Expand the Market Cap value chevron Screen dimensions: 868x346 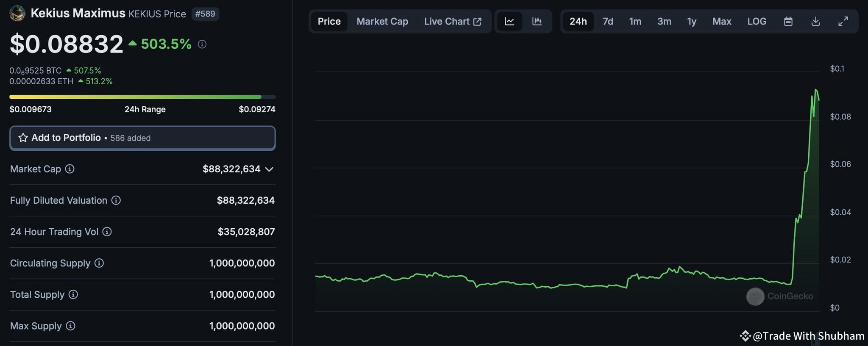(269, 169)
